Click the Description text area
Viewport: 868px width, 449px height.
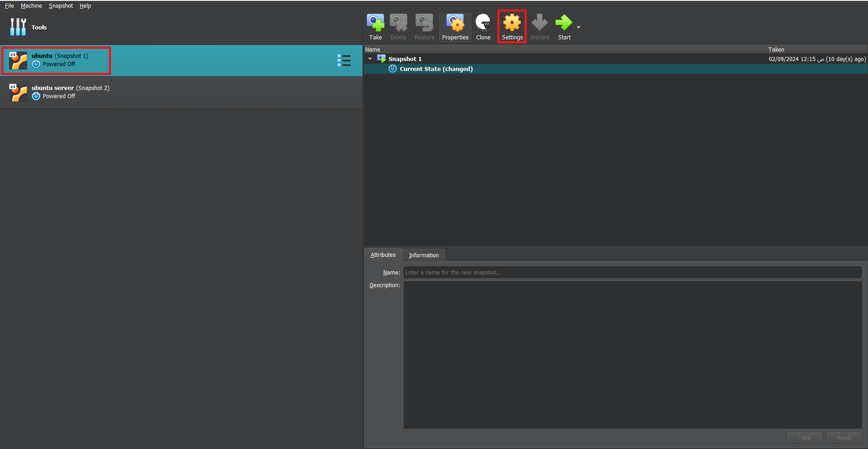tap(633, 355)
